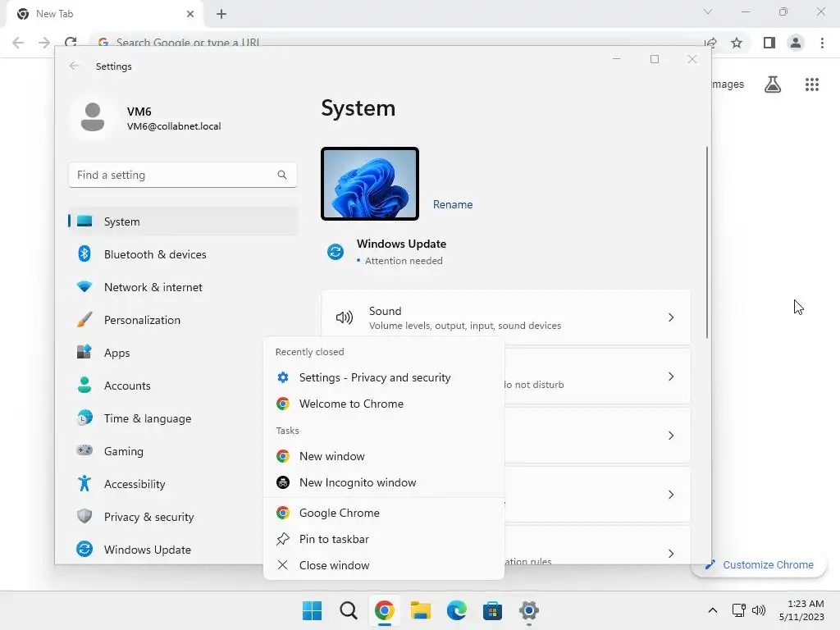Go to Time & language settings
Viewport: 840px width, 630px height.
[166, 418]
